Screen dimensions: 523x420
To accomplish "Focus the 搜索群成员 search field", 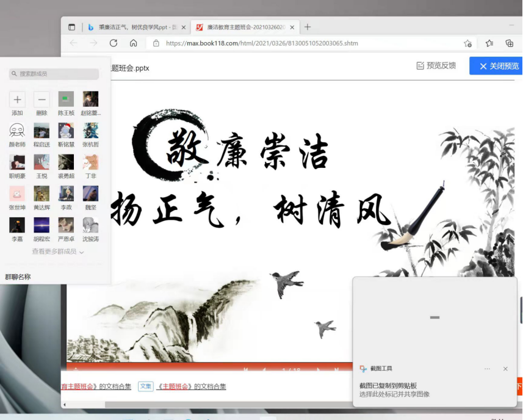I will click(54, 74).
